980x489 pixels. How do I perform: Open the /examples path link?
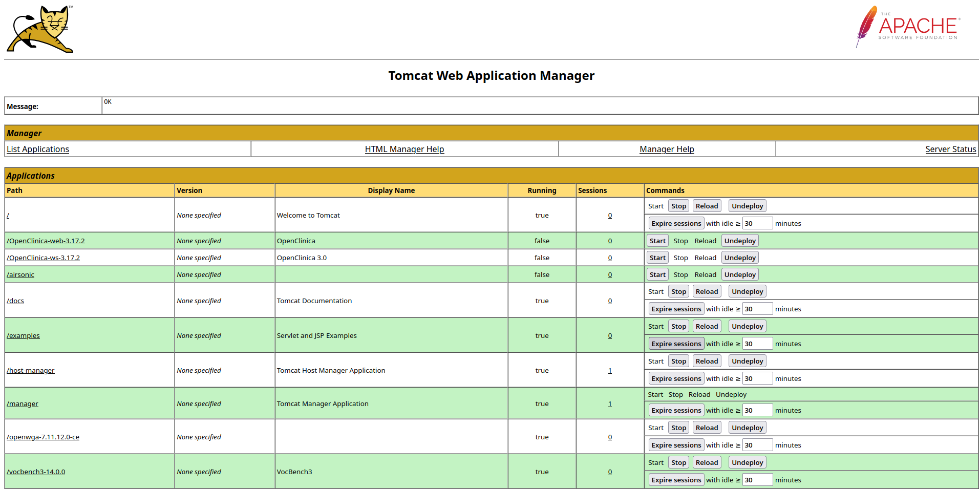tap(23, 335)
